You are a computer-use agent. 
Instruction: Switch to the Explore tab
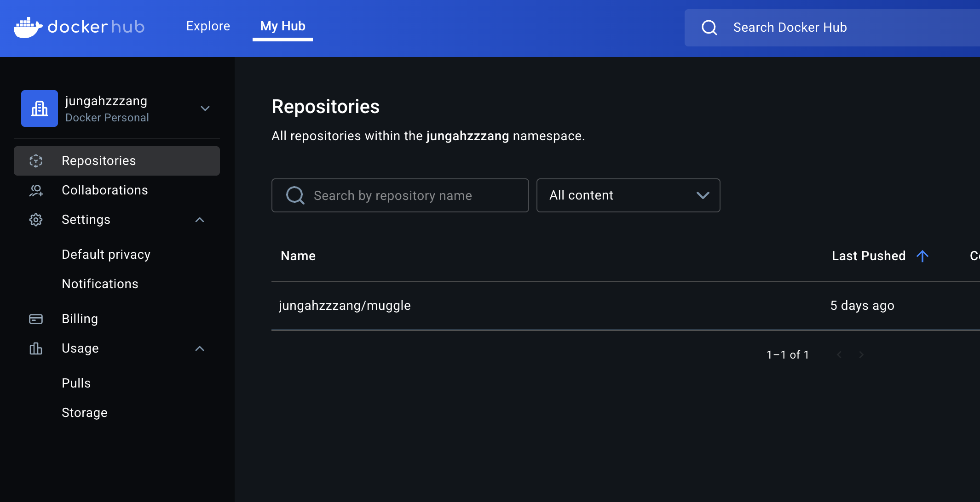[208, 26]
